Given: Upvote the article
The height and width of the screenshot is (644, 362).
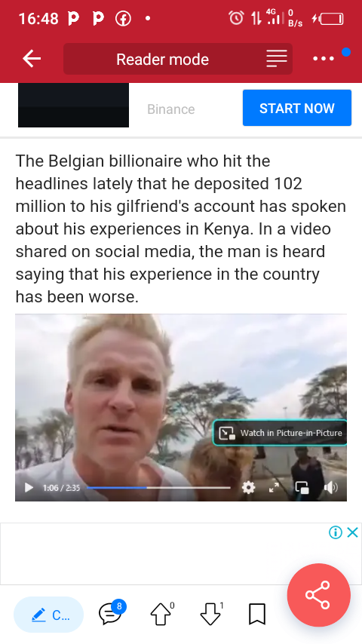Looking at the screenshot, I should pos(161,614).
